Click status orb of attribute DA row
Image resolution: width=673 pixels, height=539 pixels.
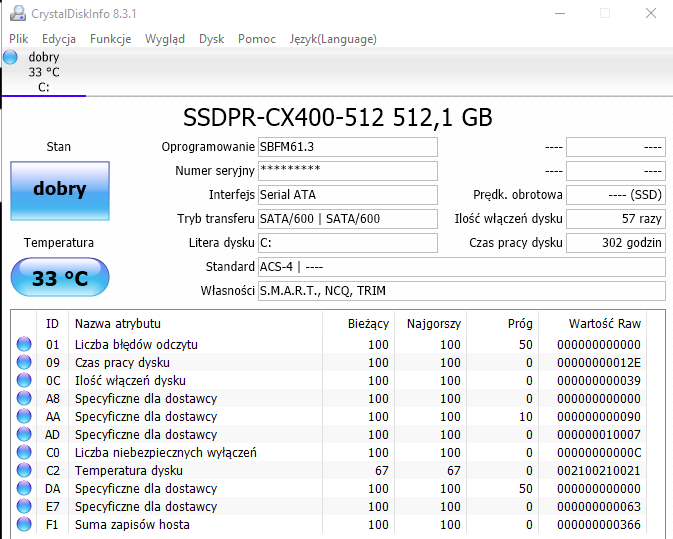click(x=24, y=488)
